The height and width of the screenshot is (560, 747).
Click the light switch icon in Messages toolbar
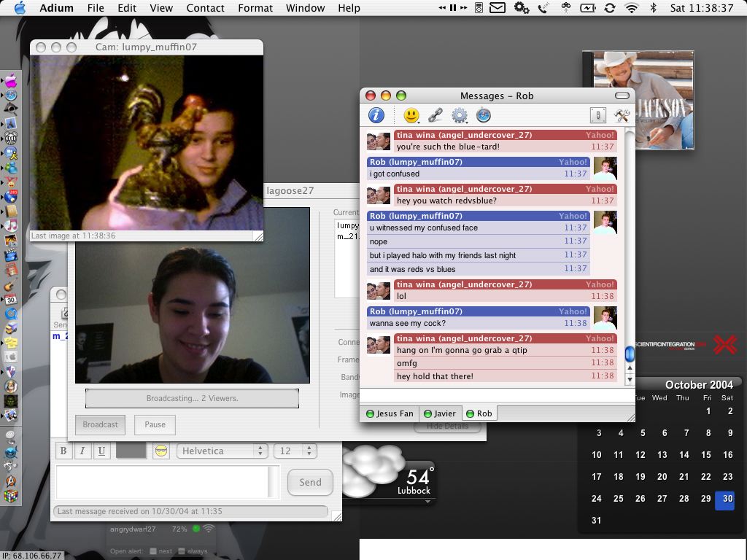pyautogui.click(x=597, y=115)
